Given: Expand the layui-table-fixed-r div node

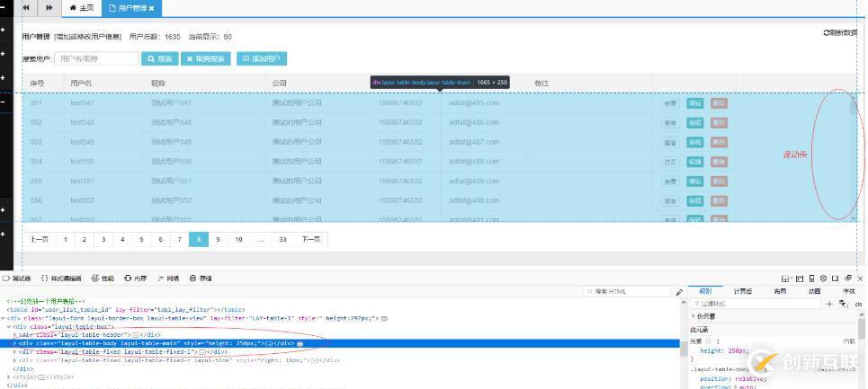Looking at the screenshot, I should [15, 360].
